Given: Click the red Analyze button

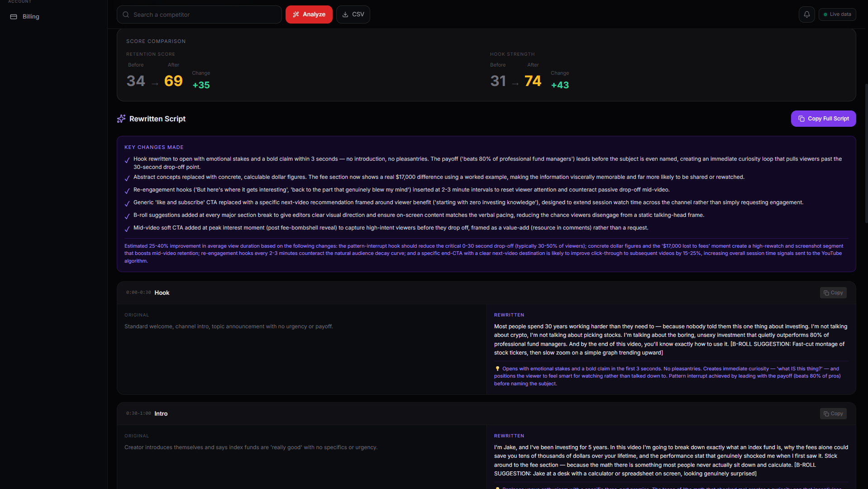Looking at the screenshot, I should coord(309,14).
